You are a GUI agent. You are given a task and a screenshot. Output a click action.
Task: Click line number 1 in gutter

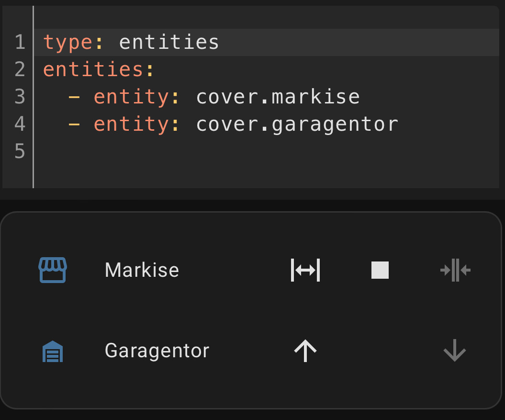20,43
